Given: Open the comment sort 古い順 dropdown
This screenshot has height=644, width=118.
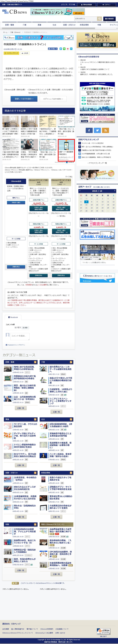Looking at the screenshot, I should click(x=25, y=327).
